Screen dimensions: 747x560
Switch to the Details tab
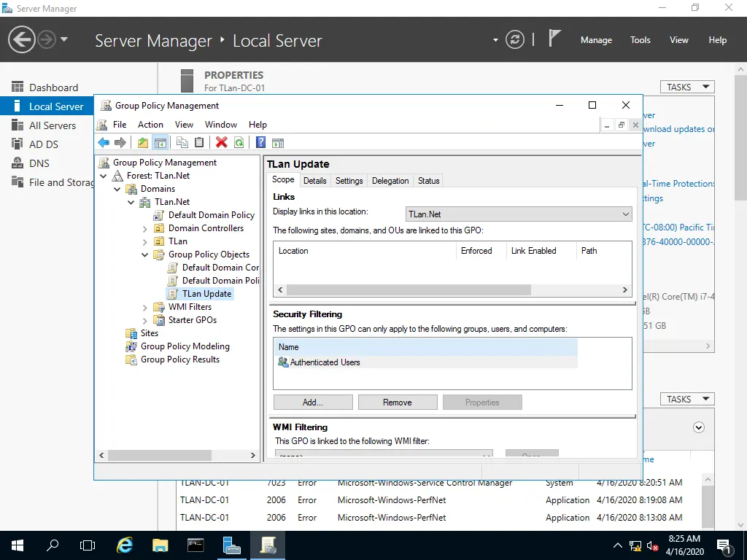[315, 181]
